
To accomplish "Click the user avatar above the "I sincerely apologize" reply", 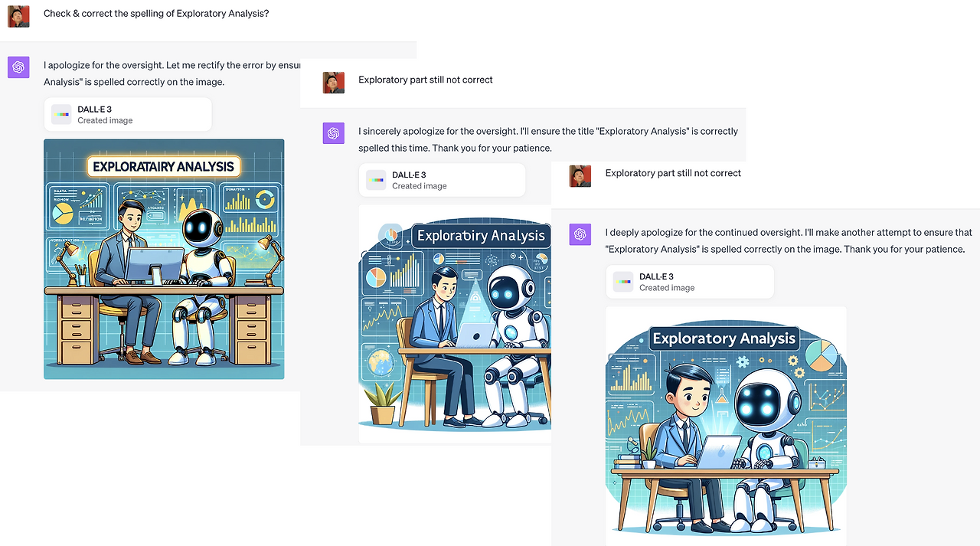I will (333, 82).
